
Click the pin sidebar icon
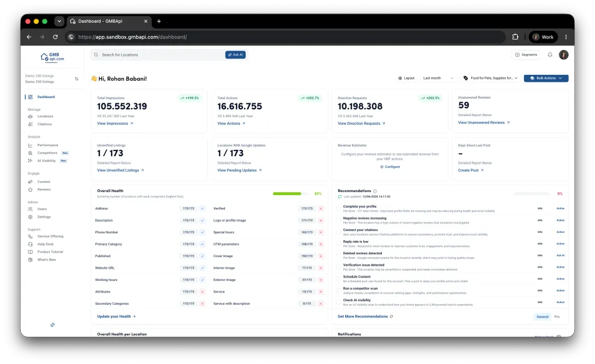click(52, 325)
